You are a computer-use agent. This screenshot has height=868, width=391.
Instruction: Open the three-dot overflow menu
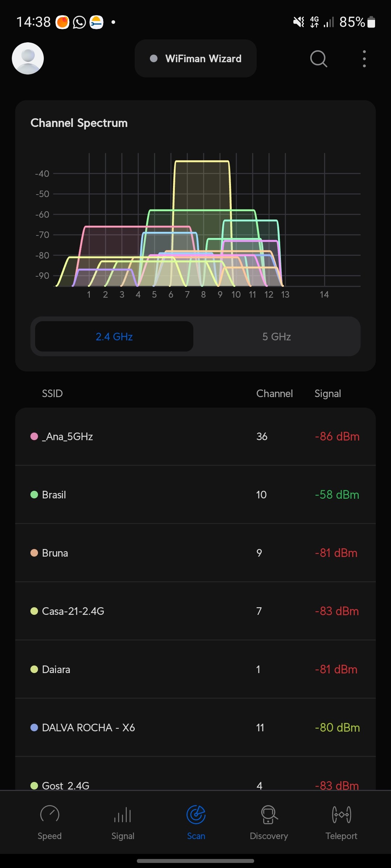[x=364, y=59]
